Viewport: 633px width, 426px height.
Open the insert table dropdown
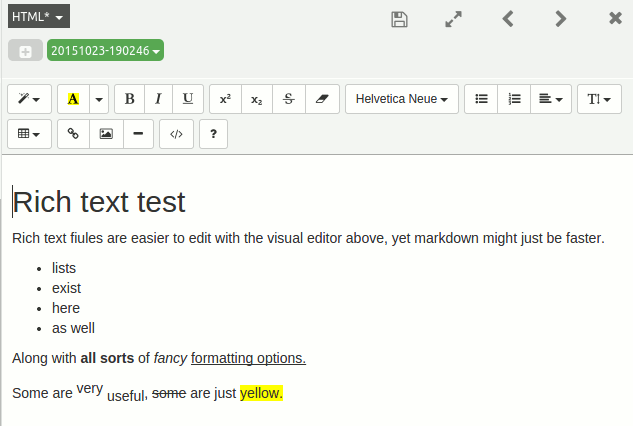tap(29, 134)
